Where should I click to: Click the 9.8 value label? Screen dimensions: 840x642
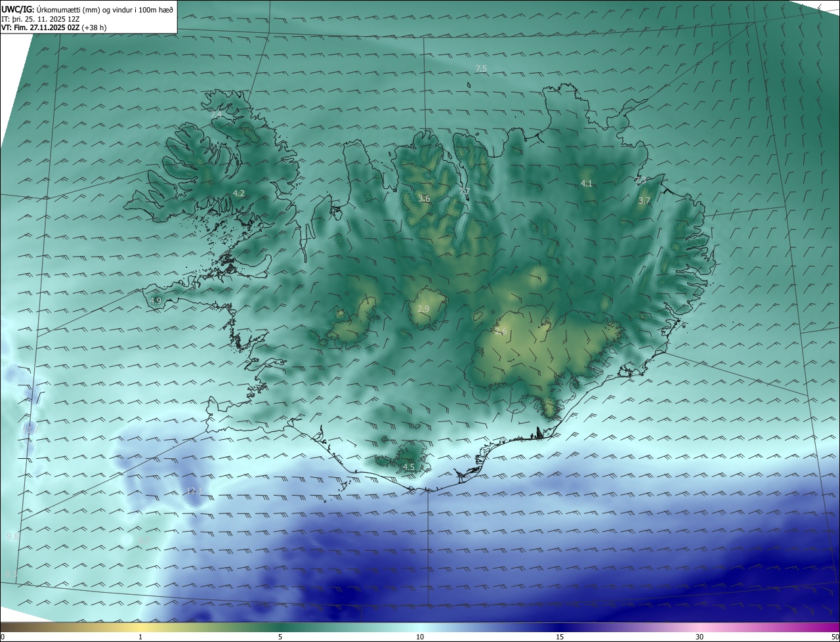point(12,537)
